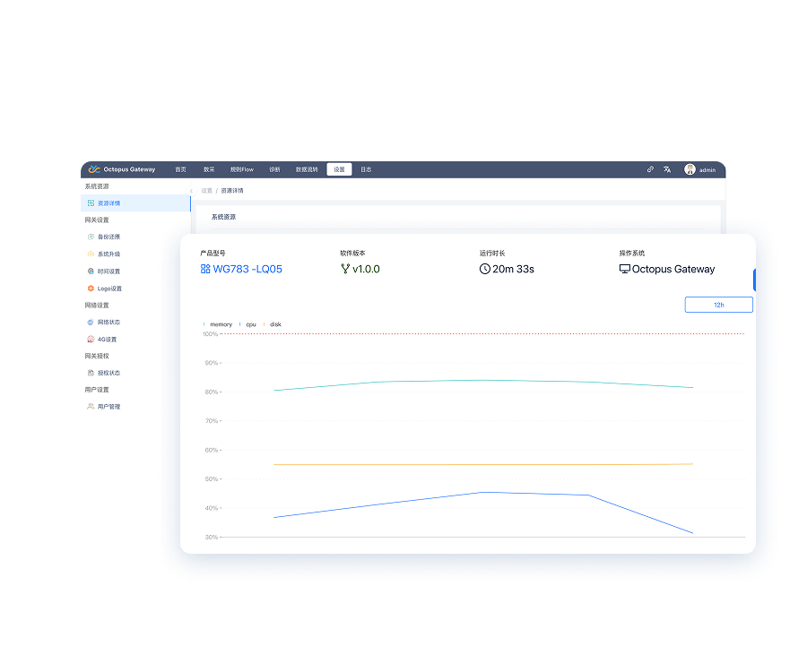807x672 pixels.
Task: Open the language translation icon
Action: [667, 169]
